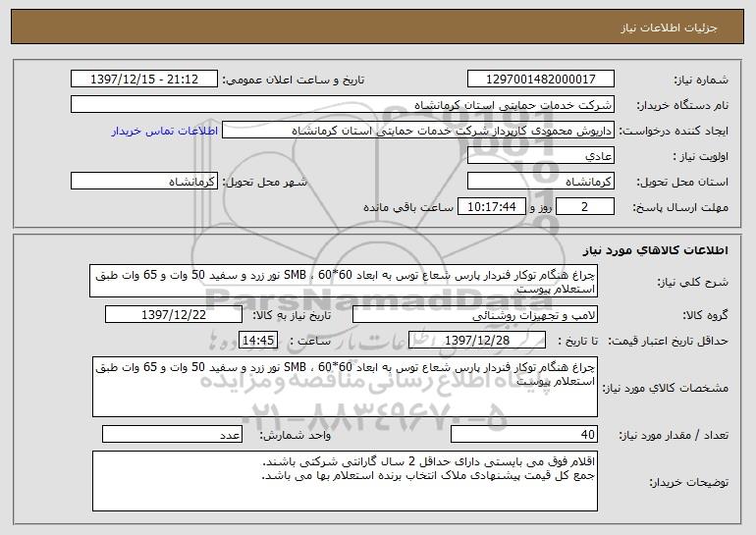This screenshot has height=535, width=756.
Task: Click the استان محل تحویل field
Action: pyautogui.click(x=540, y=182)
